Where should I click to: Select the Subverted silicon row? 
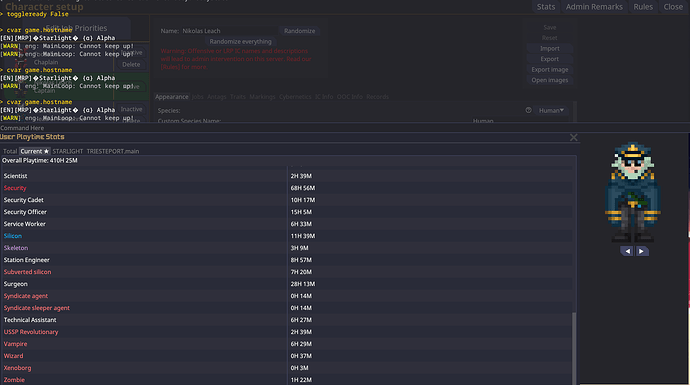click(287, 272)
